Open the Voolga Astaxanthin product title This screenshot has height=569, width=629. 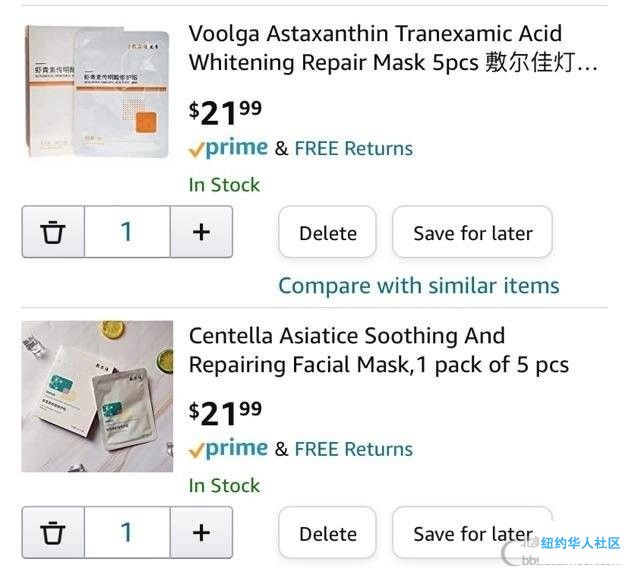393,48
